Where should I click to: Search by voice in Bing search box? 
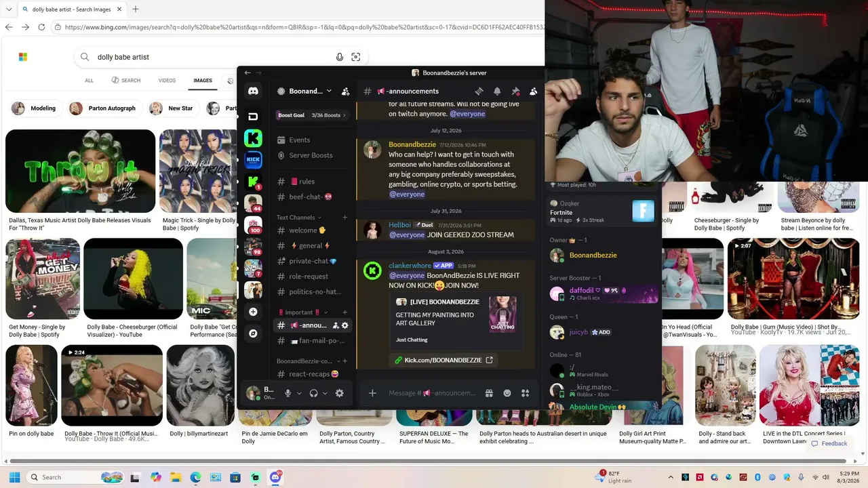(x=340, y=57)
